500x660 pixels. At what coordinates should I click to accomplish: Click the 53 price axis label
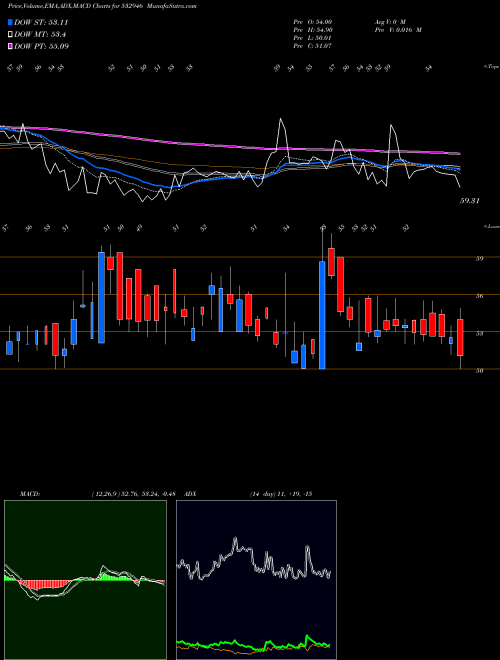[x=479, y=333]
